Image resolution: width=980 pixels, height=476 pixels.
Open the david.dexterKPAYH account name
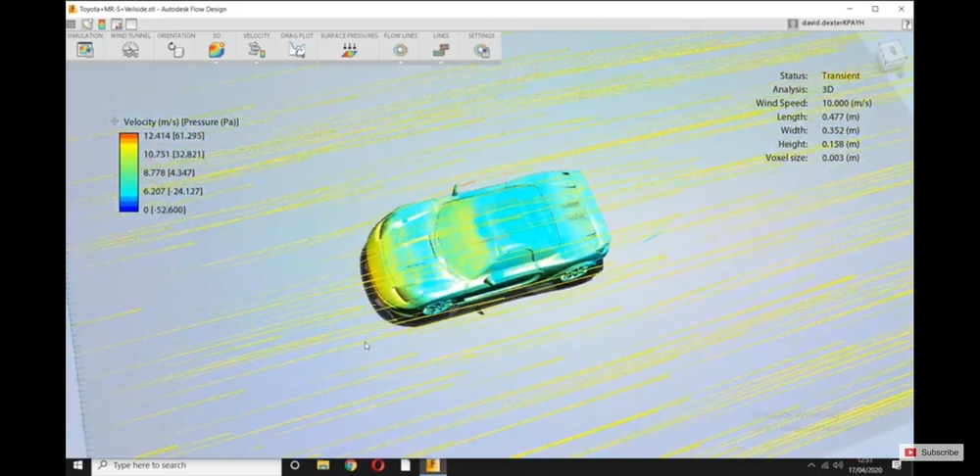pyautogui.click(x=832, y=24)
